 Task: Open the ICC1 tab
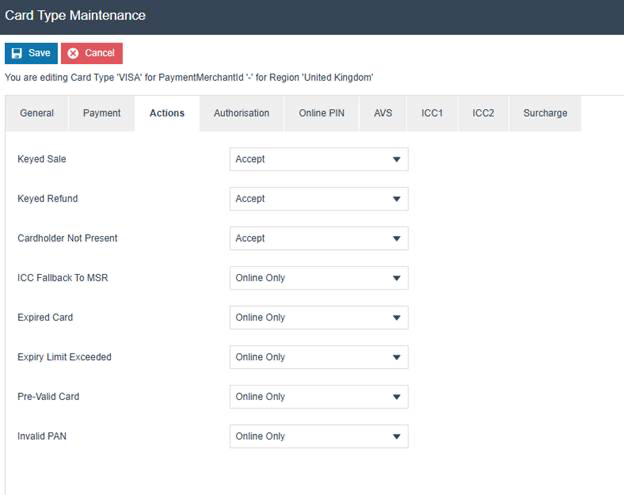click(432, 113)
